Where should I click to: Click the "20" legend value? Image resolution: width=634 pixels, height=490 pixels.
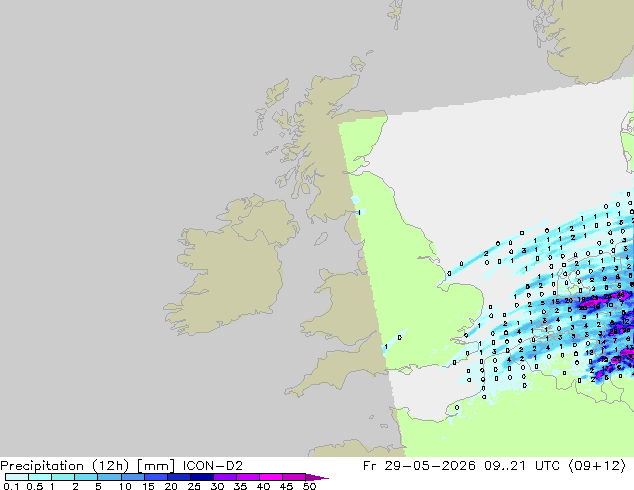171,486
